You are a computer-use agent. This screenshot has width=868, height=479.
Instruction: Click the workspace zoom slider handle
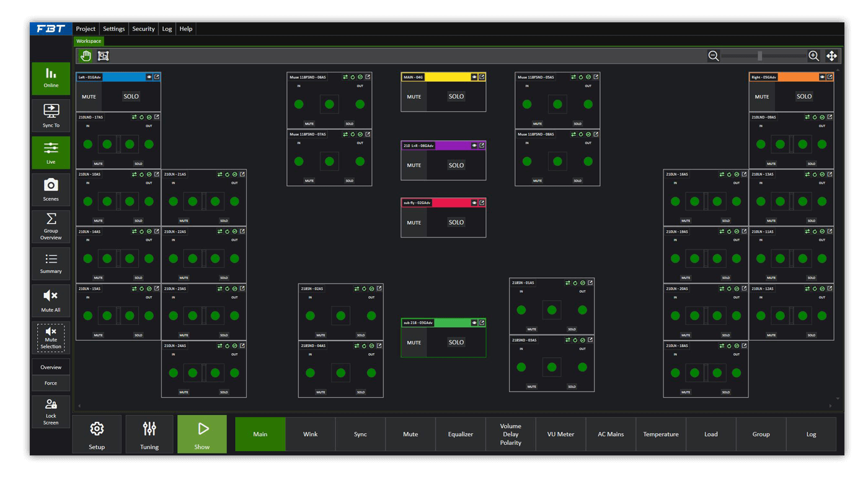tap(759, 56)
